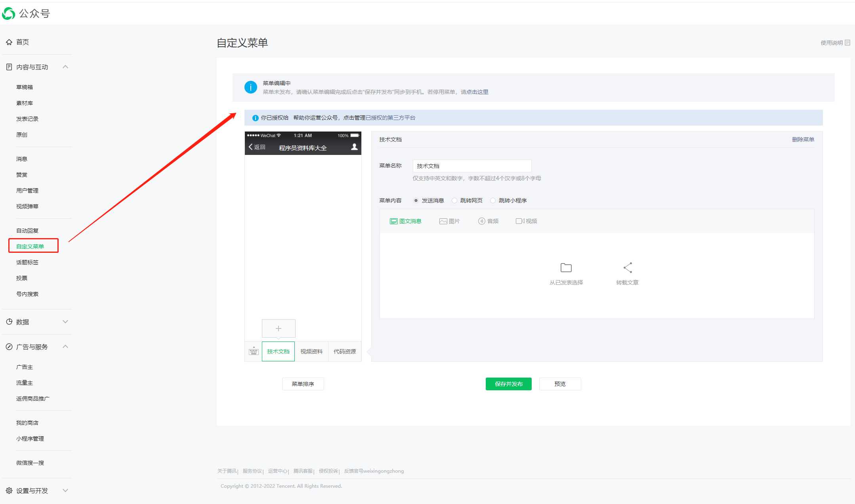Open 已授权的第三方平台 link
Screen dimensions: 855x504
coord(390,118)
